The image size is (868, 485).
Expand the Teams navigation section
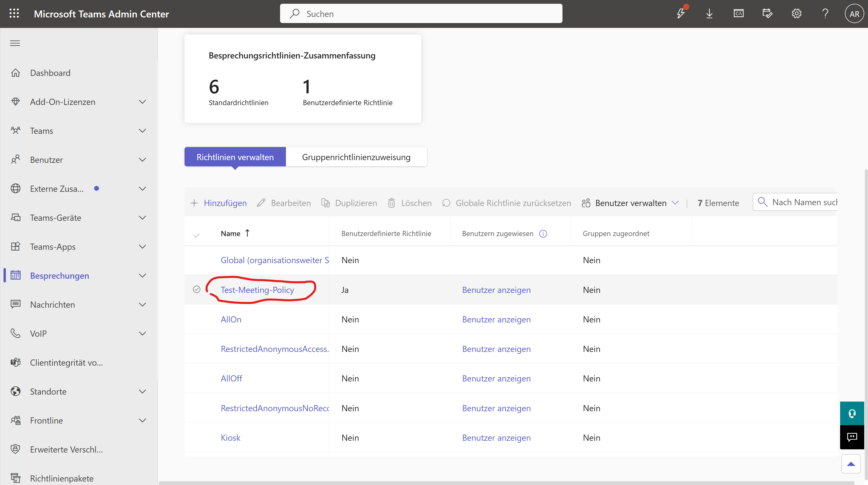(x=142, y=131)
